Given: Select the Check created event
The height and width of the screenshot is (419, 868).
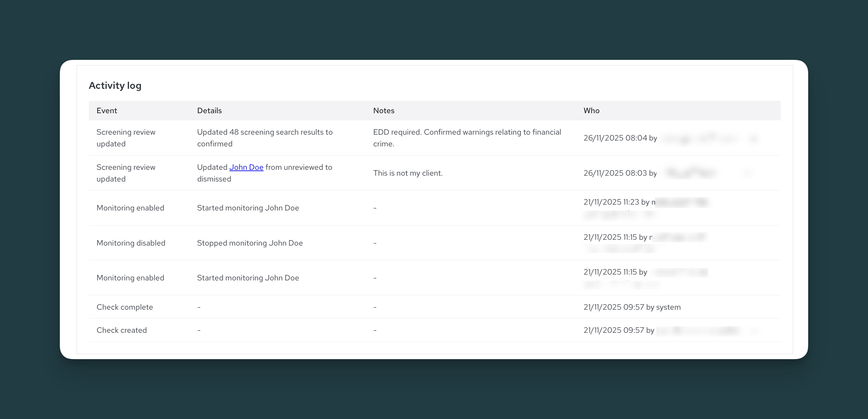Looking at the screenshot, I should pos(122,330).
